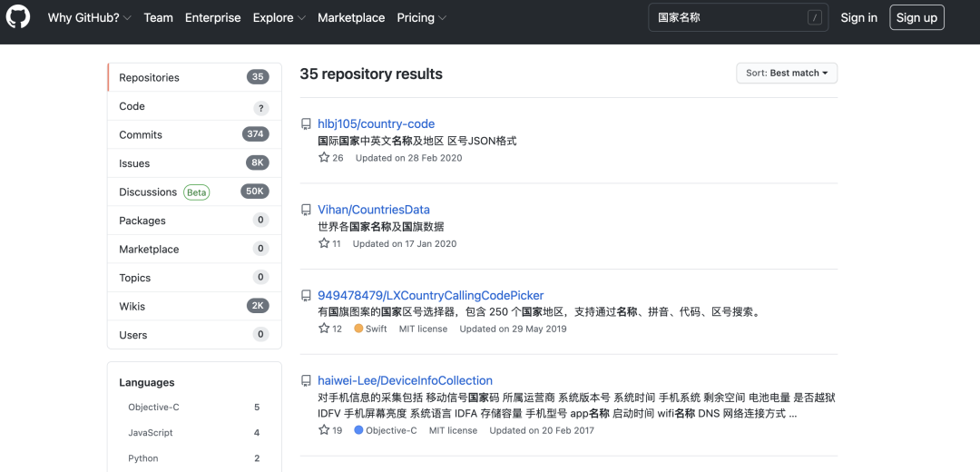Click the search field containing 国家名称
Image resolution: width=980 pixels, height=472 pixels.
(x=738, y=17)
